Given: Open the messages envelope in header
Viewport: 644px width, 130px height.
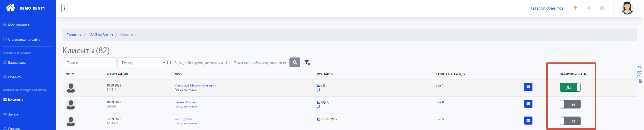Looking at the screenshot, I should pyautogui.click(x=602, y=8).
